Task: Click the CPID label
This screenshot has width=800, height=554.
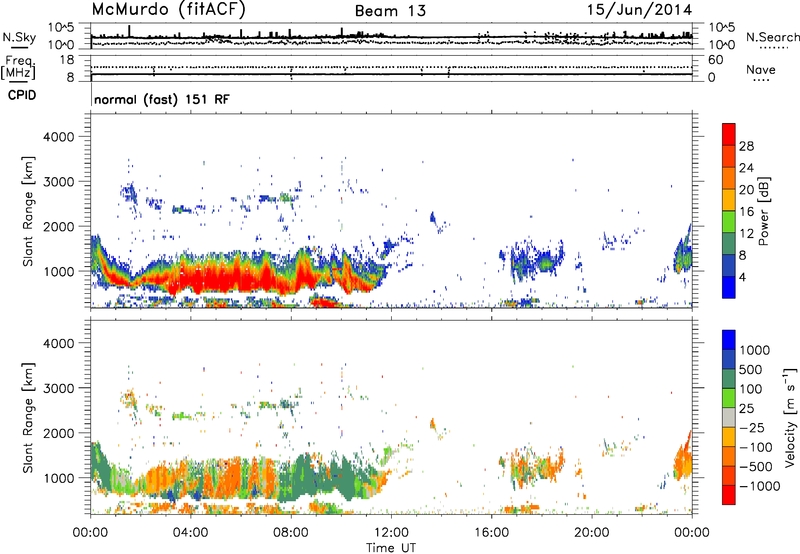Action: coord(22,95)
